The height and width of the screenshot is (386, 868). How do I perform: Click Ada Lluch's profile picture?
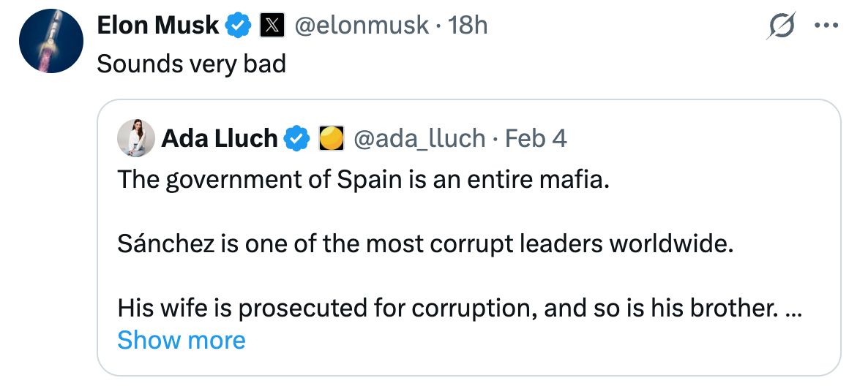pyautogui.click(x=135, y=137)
